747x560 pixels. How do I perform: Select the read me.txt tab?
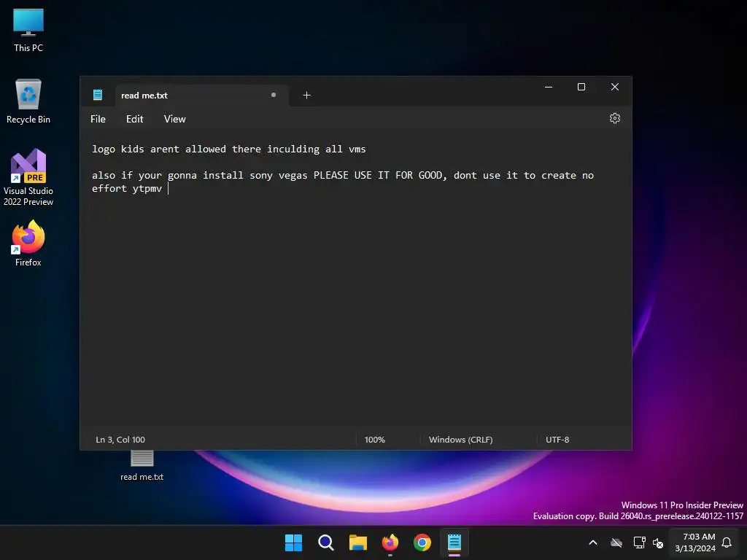[202, 96]
